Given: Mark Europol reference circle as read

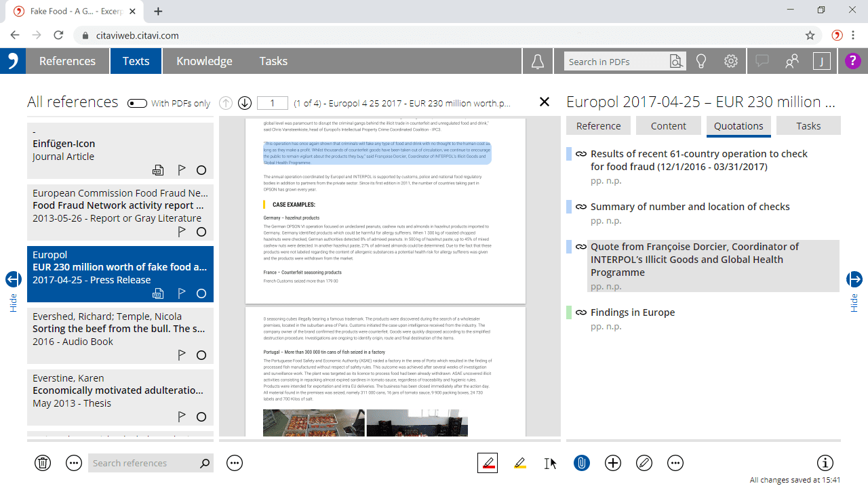Looking at the screenshot, I should [x=201, y=293].
